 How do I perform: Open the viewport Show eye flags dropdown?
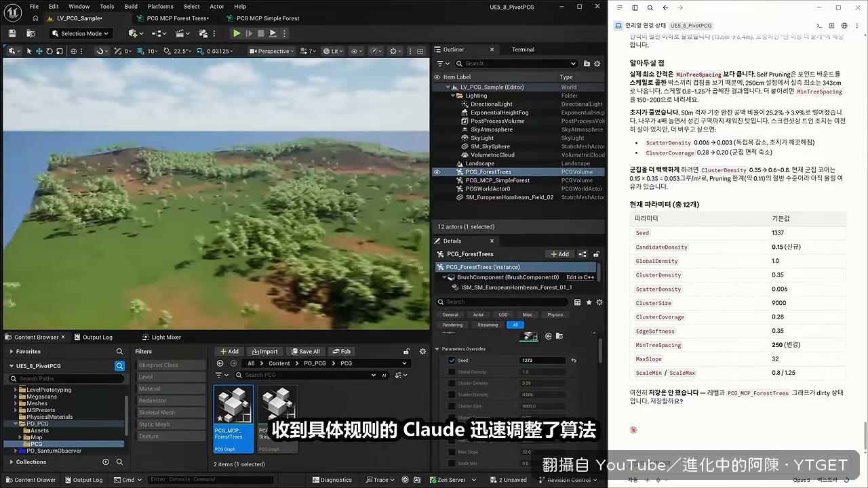(357, 51)
